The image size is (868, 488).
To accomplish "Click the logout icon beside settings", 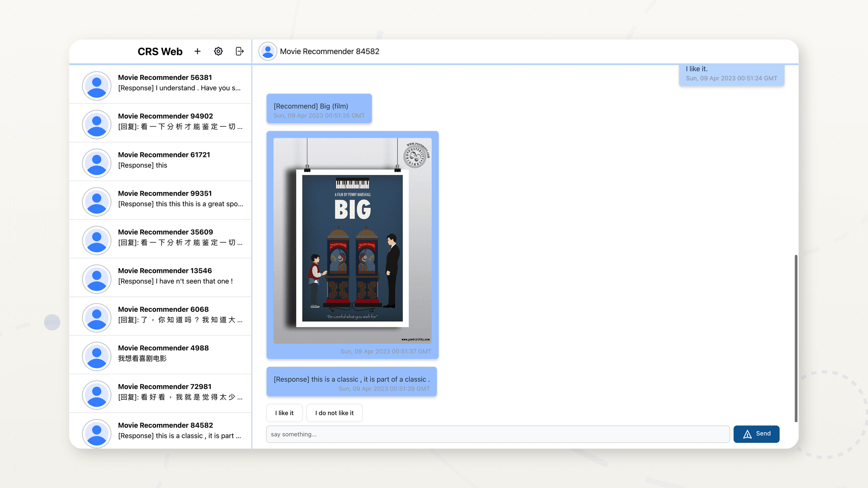I will [239, 51].
